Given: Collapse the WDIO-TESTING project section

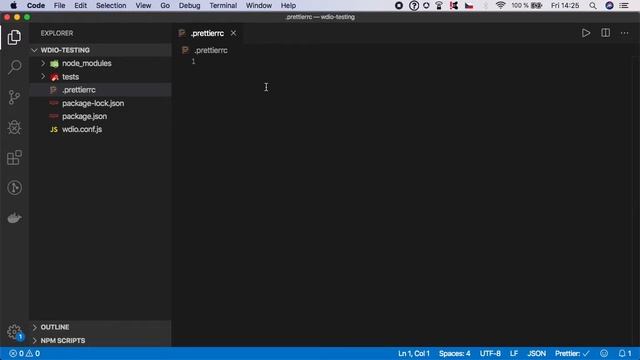Looking at the screenshot, I should (35, 50).
